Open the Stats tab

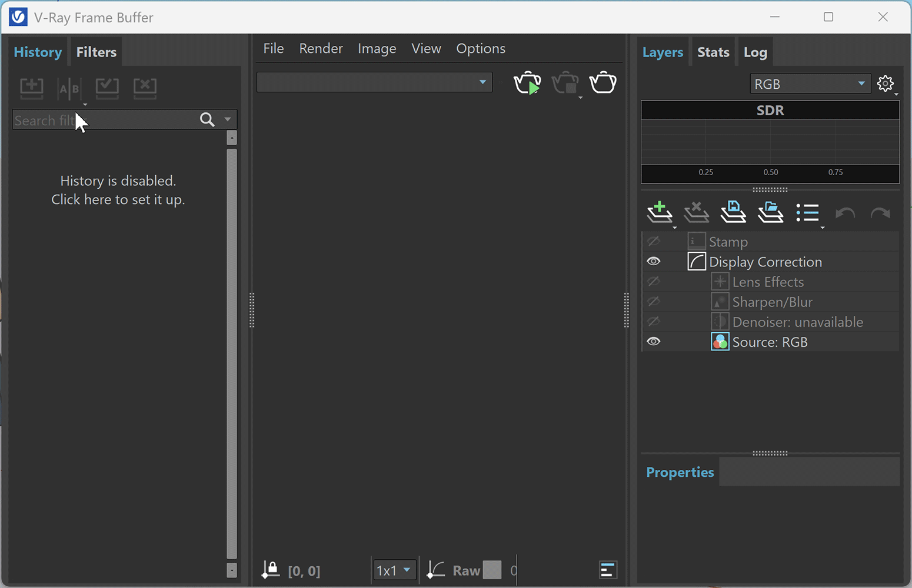[x=713, y=52]
